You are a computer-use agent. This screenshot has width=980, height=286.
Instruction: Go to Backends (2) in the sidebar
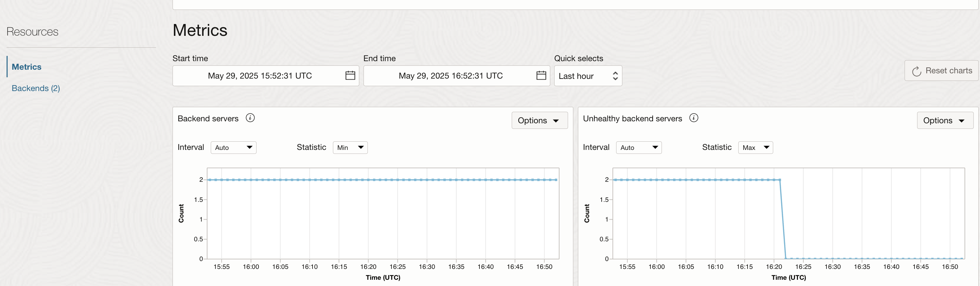(36, 88)
